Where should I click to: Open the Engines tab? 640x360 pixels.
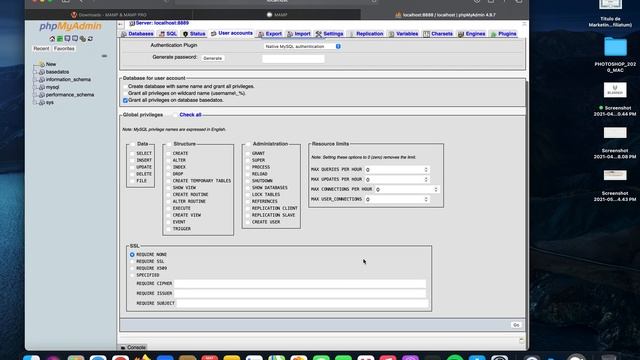coord(472,34)
